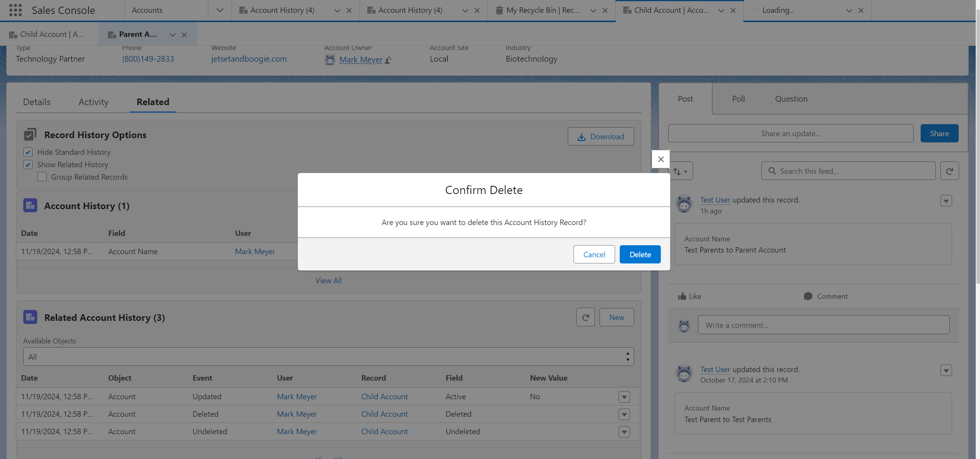
Task: Toggle Show Related History checkbox
Action: coord(28,165)
